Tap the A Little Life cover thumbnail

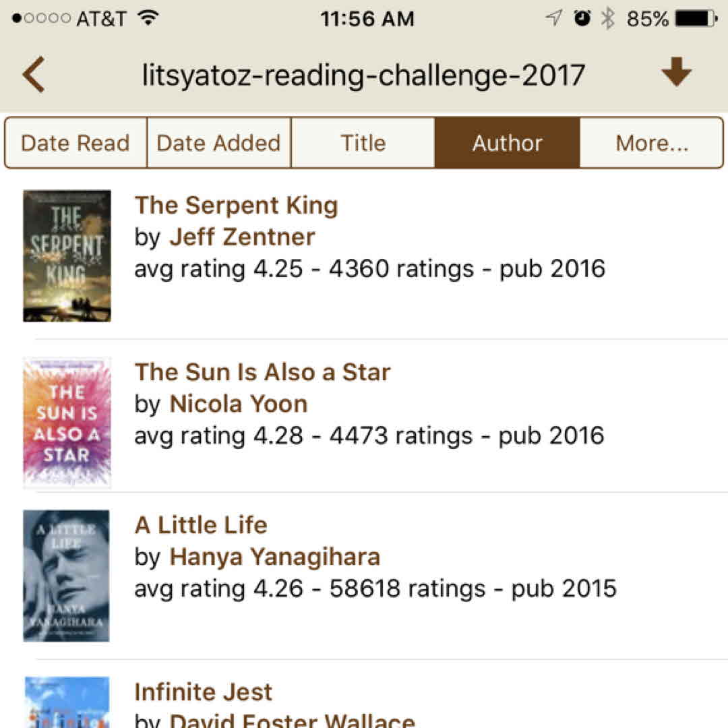click(66, 576)
